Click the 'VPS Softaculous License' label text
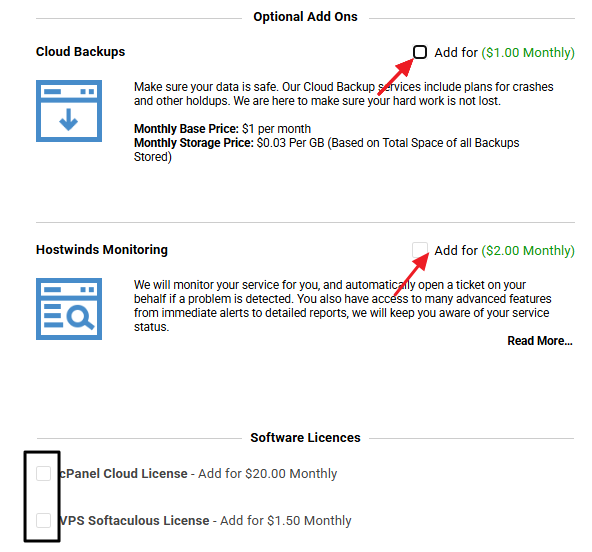This screenshot has height=552, width=592. (134, 520)
